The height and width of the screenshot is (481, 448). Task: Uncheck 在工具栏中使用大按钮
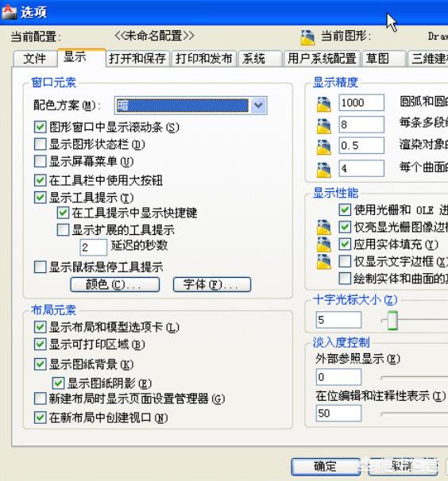41,180
